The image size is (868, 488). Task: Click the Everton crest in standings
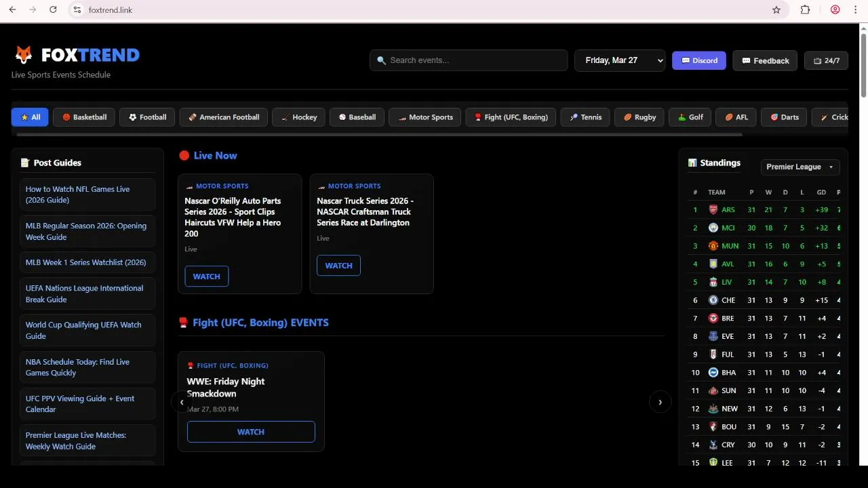coord(713,336)
